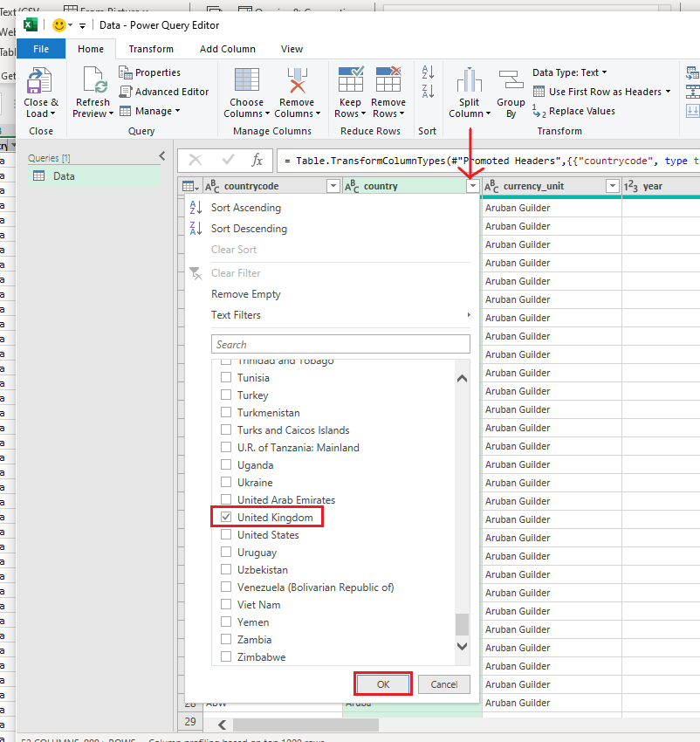Viewport: 700px width, 742px height.
Task: Uncheck the United Kingdom checkbox
Action: [226, 518]
